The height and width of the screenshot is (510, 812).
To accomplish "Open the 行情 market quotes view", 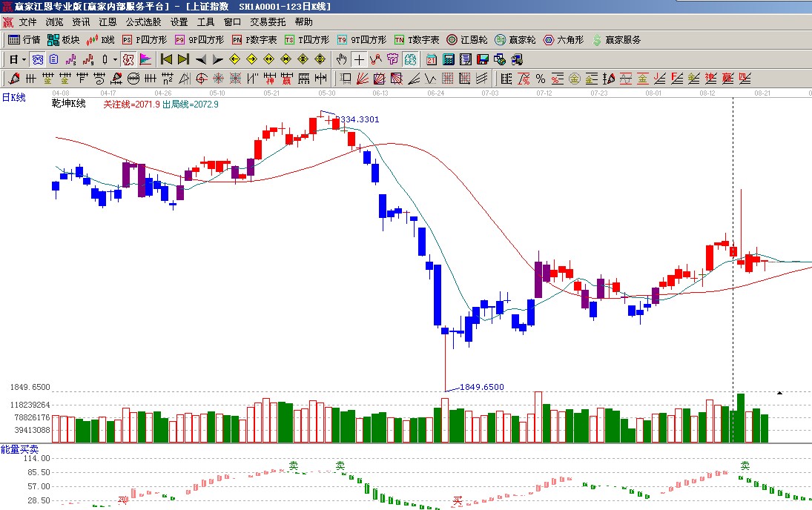I will pyautogui.click(x=24, y=40).
